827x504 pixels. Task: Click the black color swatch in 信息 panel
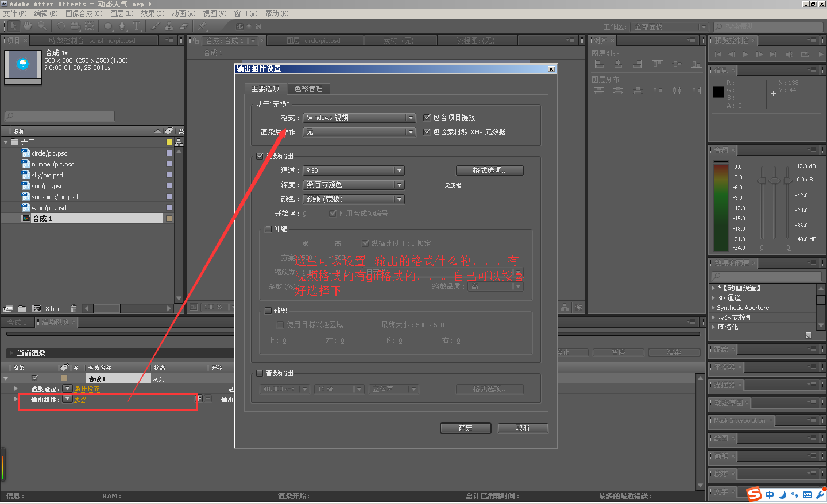click(718, 92)
